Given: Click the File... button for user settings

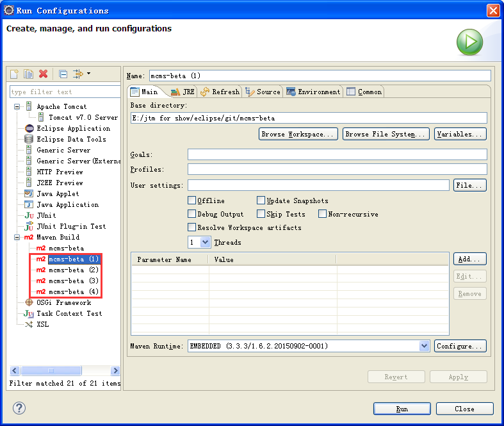Looking at the screenshot, I should (x=469, y=185).
